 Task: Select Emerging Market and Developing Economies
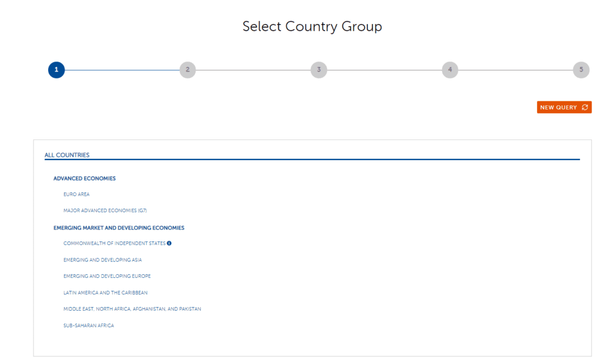(x=119, y=228)
